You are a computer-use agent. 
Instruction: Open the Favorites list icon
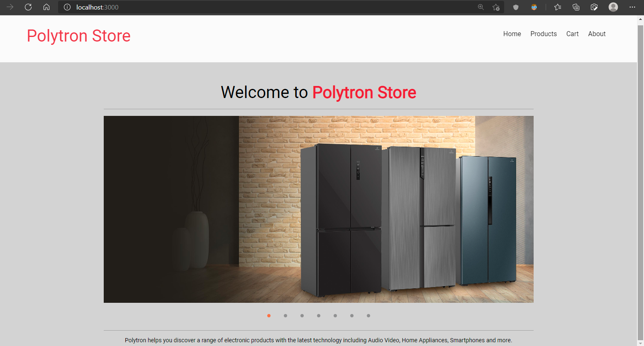click(558, 7)
